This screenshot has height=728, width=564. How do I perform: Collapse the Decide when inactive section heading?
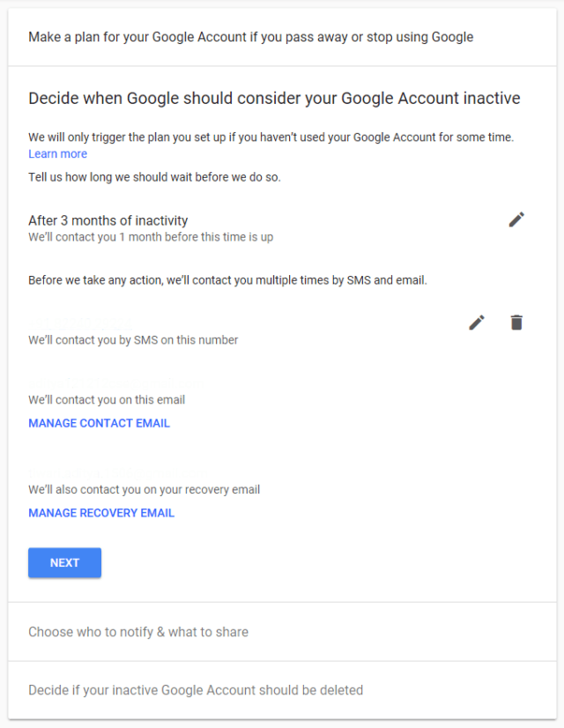pyautogui.click(x=275, y=98)
